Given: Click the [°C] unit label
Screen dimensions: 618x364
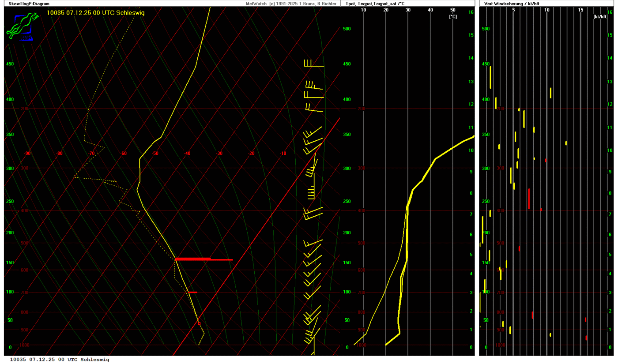Looking at the screenshot, I should (453, 17).
